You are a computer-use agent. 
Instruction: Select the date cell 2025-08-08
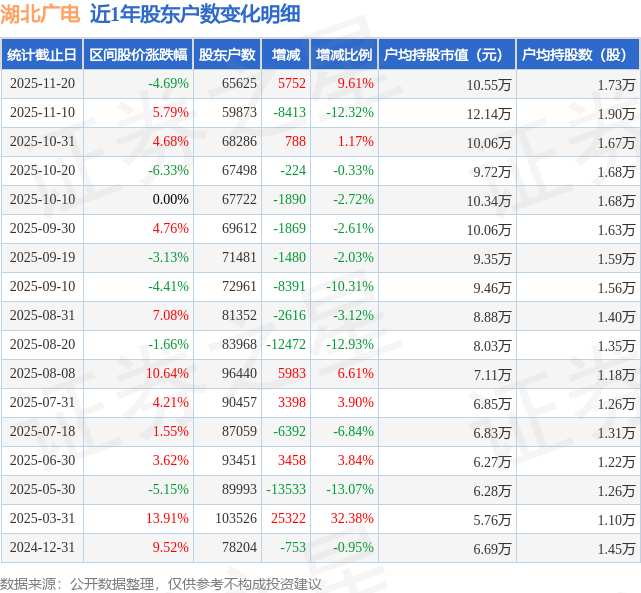click(x=43, y=374)
